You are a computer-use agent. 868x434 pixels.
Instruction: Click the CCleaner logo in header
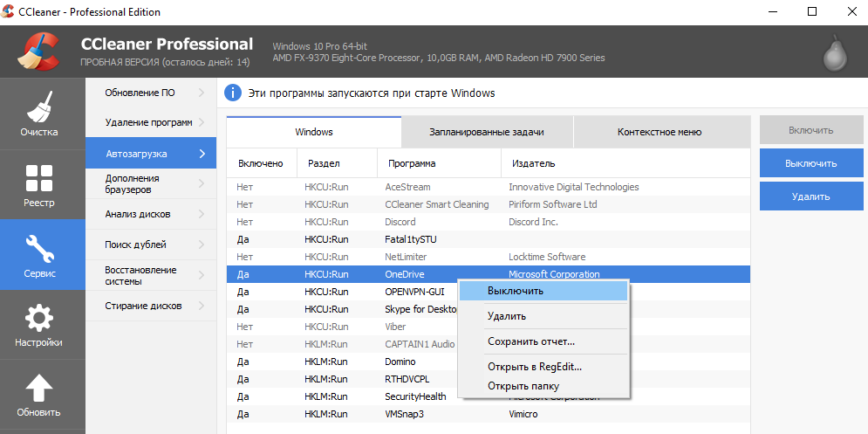(x=38, y=52)
